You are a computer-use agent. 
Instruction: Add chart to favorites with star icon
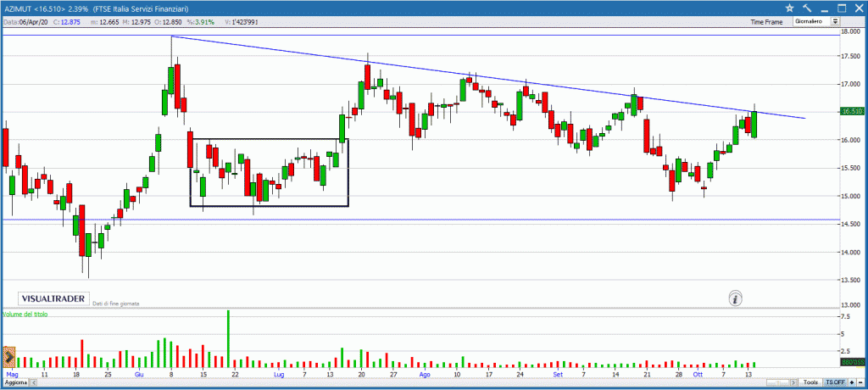pyautogui.click(x=790, y=8)
